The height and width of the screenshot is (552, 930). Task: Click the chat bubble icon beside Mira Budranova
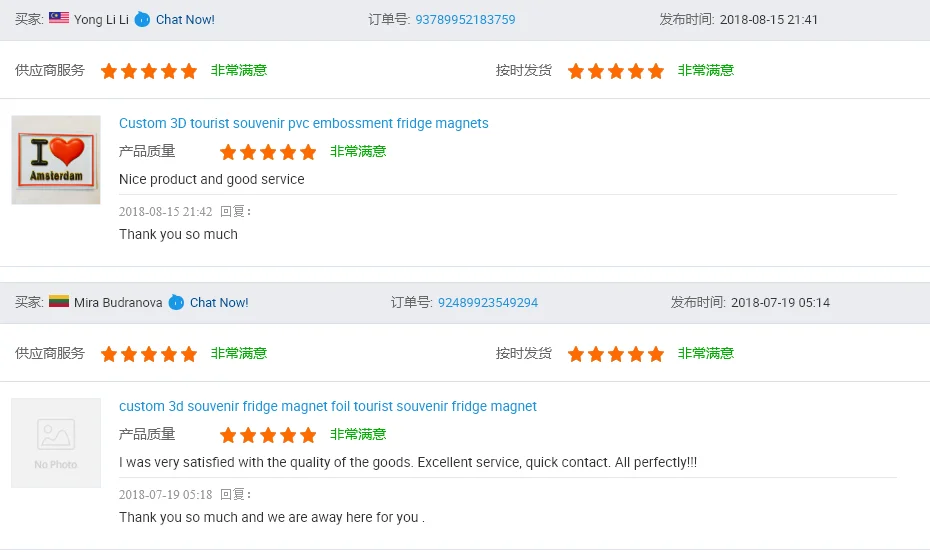pos(176,302)
